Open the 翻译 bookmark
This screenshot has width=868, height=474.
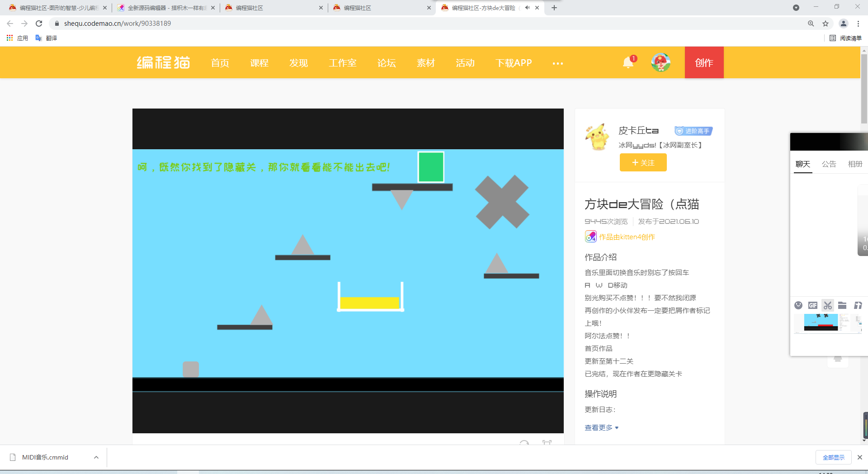[x=46, y=38]
